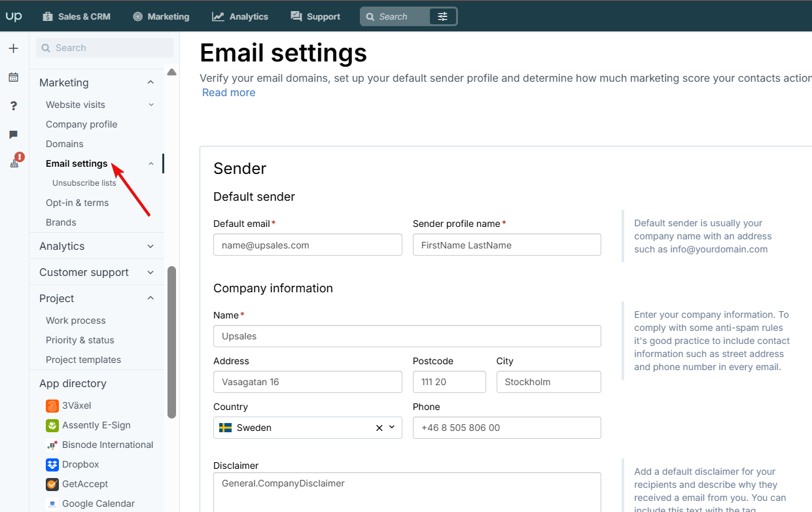Image resolution: width=812 pixels, height=512 pixels.
Task: Open the Sales & CRM menu
Action: point(77,16)
